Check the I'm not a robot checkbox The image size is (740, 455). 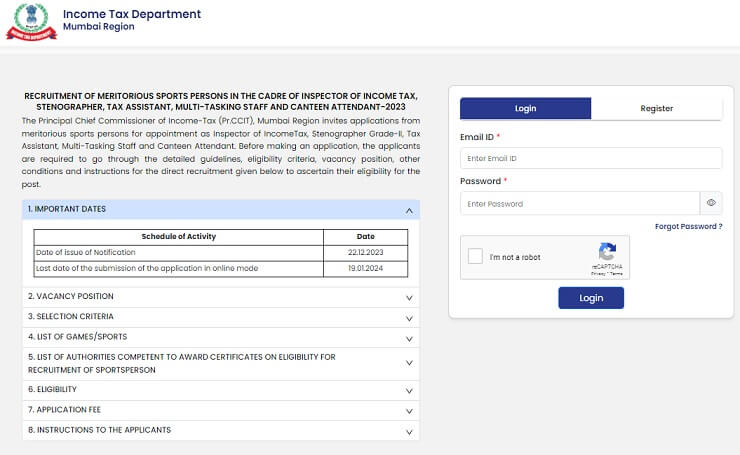click(x=475, y=256)
